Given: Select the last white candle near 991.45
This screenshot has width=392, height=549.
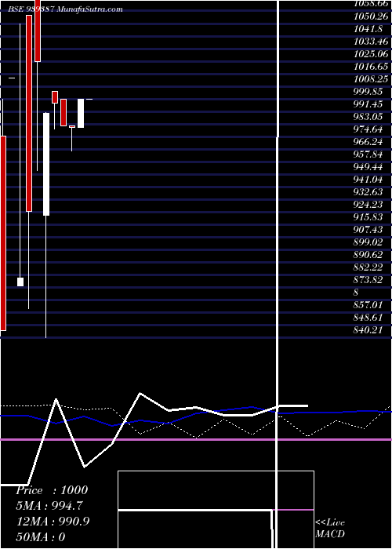Looking at the screenshot, I should (x=81, y=114).
